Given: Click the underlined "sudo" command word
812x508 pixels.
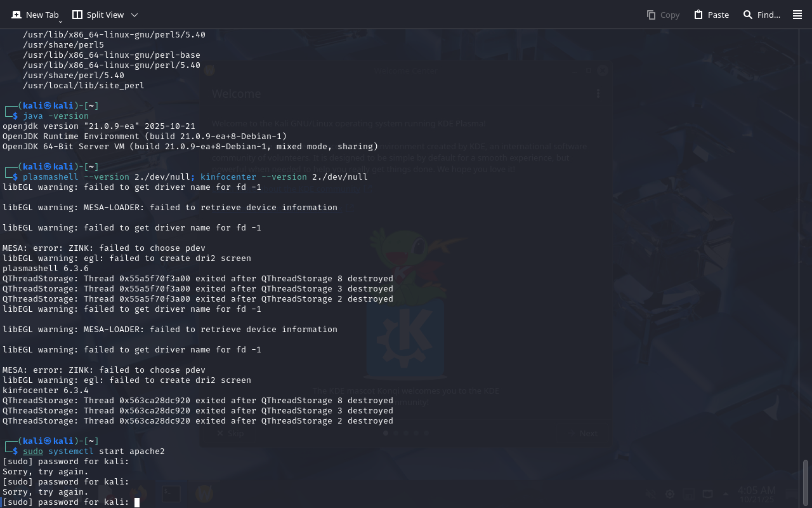Looking at the screenshot, I should coord(33,451).
